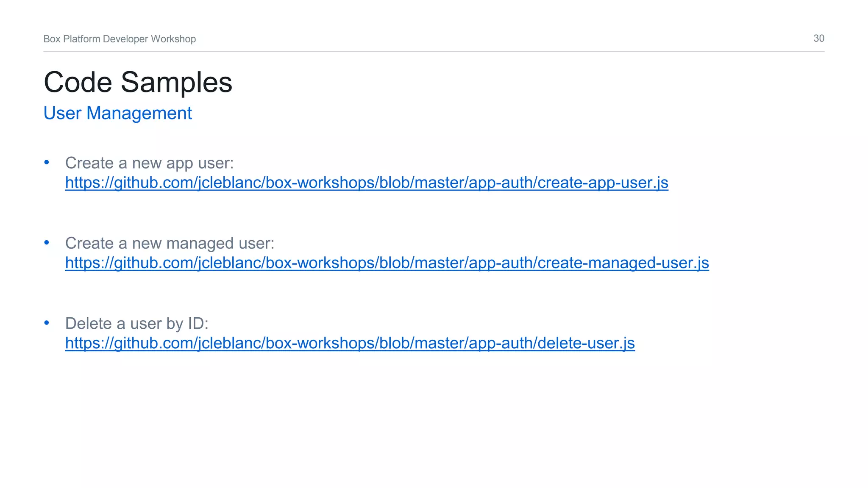Click the word 'Workshop' in the header

click(173, 39)
